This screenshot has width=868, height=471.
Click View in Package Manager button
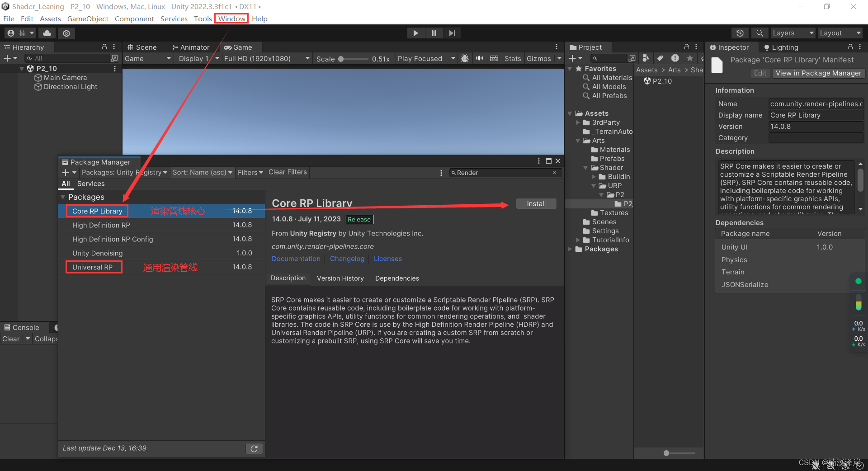coord(818,73)
